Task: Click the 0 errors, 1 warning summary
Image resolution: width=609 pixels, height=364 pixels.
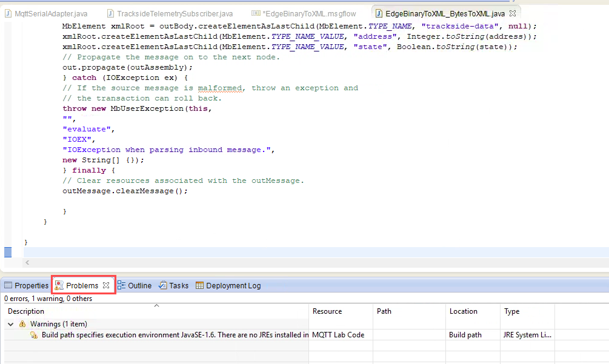Action: (48, 299)
